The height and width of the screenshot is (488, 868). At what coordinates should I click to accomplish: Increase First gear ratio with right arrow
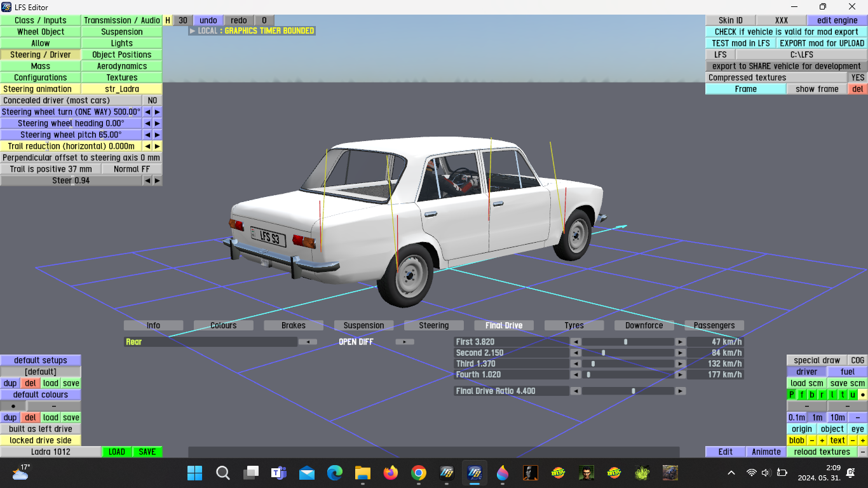680,342
